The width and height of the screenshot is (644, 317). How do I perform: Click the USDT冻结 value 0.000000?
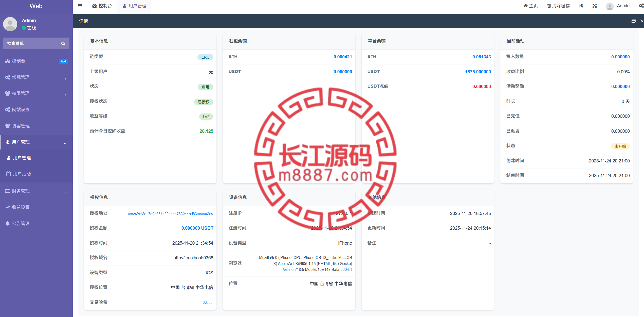(x=482, y=87)
